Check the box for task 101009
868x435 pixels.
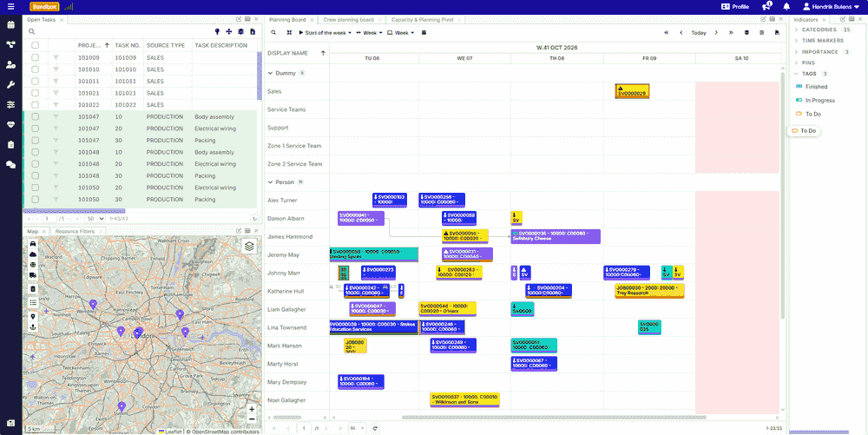[x=36, y=57]
